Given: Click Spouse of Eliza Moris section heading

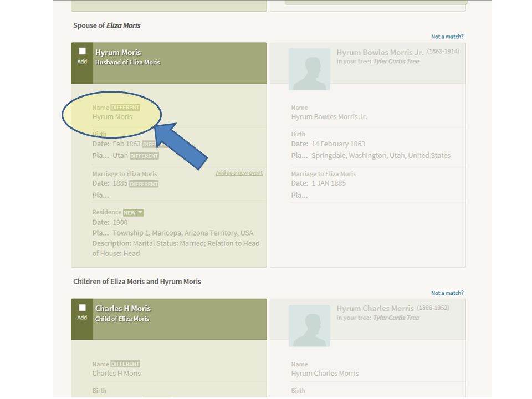Looking at the screenshot, I should [107, 25].
